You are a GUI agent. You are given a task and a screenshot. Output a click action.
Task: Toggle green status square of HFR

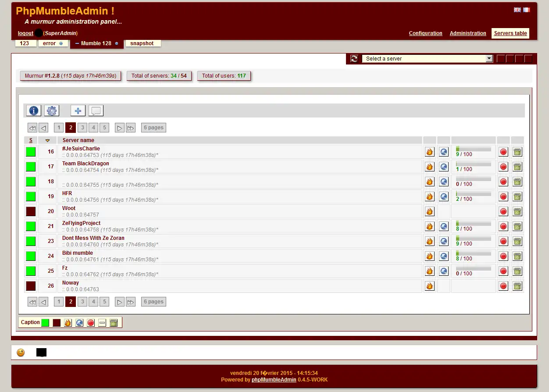click(31, 196)
